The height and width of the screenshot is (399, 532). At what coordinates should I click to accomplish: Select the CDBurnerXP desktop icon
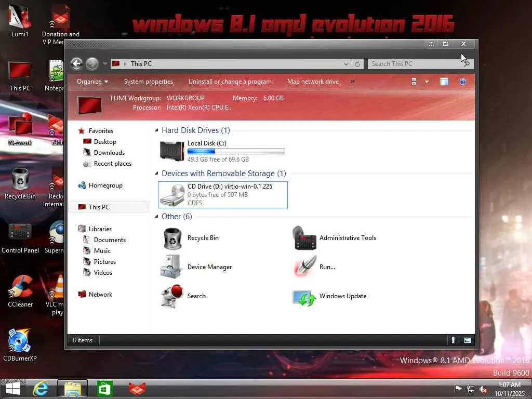click(x=20, y=345)
